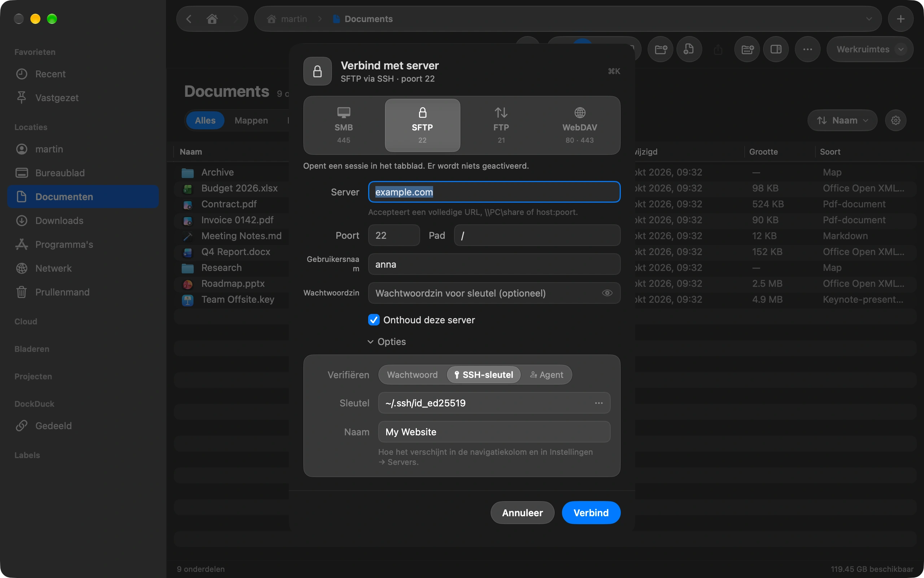This screenshot has width=924, height=578.
Task: Open view settings gear icon
Action: (x=895, y=120)
